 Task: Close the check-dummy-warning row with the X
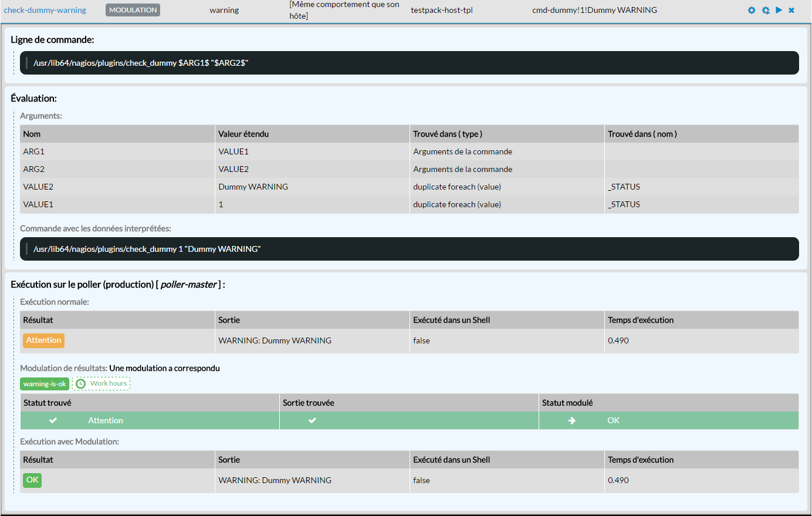[791, 10]
